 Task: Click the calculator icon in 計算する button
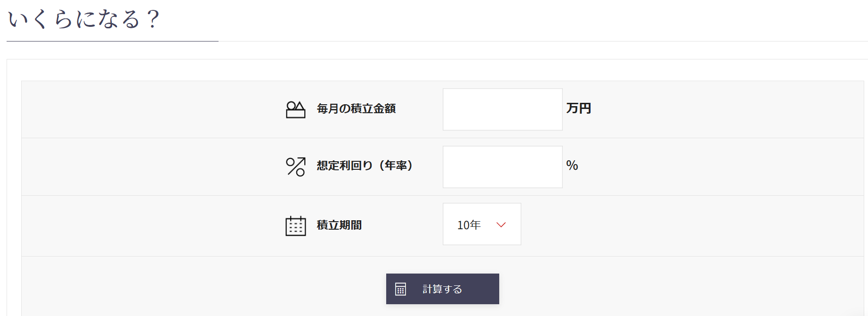[x=400, y=289]
